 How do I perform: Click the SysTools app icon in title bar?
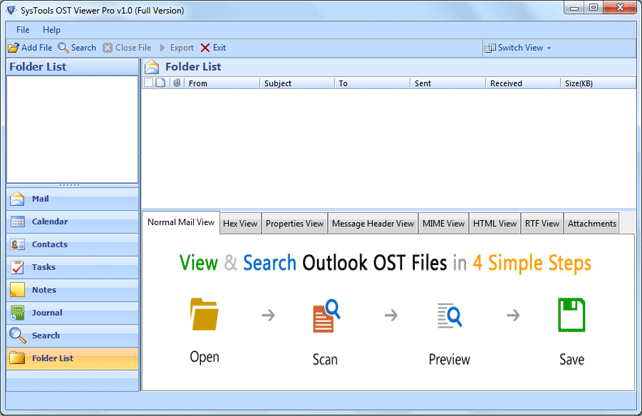(x=12, y=10)
